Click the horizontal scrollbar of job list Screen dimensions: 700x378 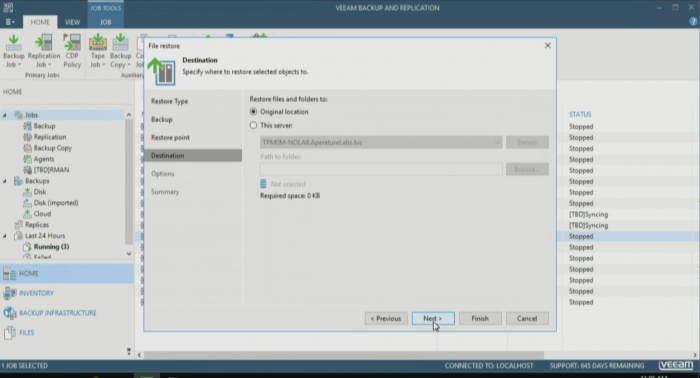pyautogui.click(x=344, y=355)
